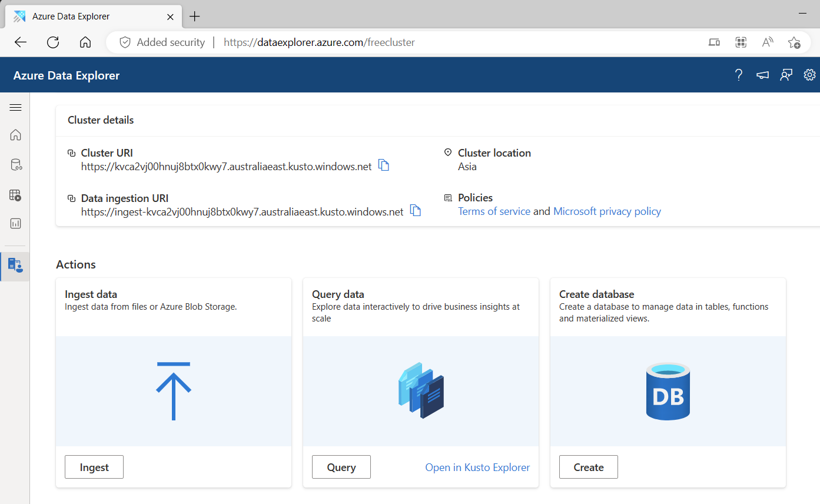Minimize the browser window
820x504 pixels.
click(x=803, y=12)
